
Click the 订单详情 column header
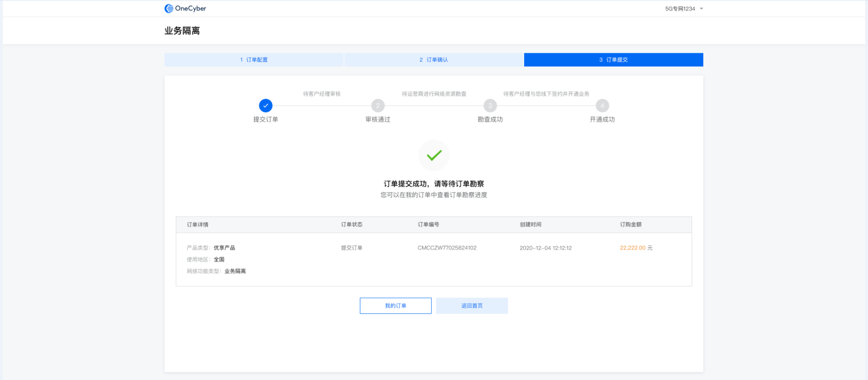[x=198, y=224]
